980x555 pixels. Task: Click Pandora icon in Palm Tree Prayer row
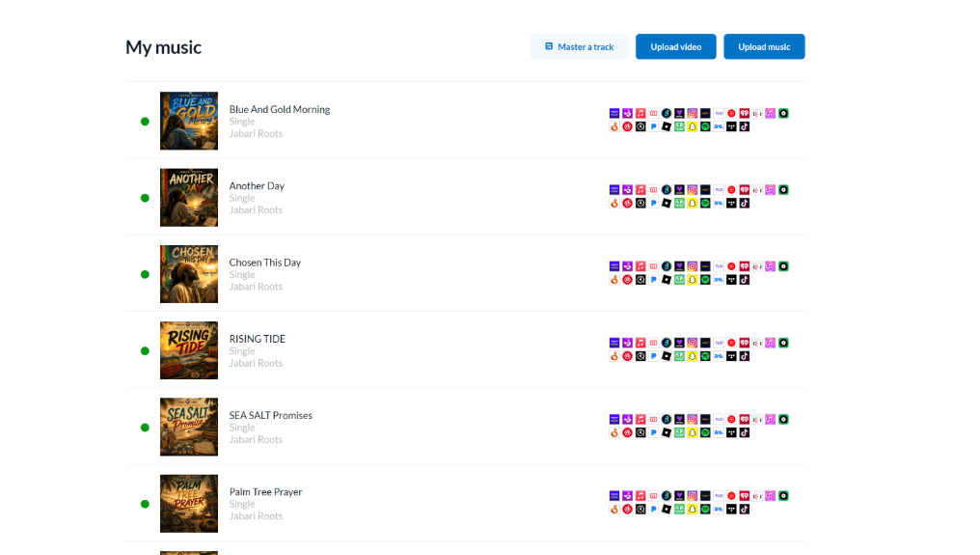click(654, 509)
